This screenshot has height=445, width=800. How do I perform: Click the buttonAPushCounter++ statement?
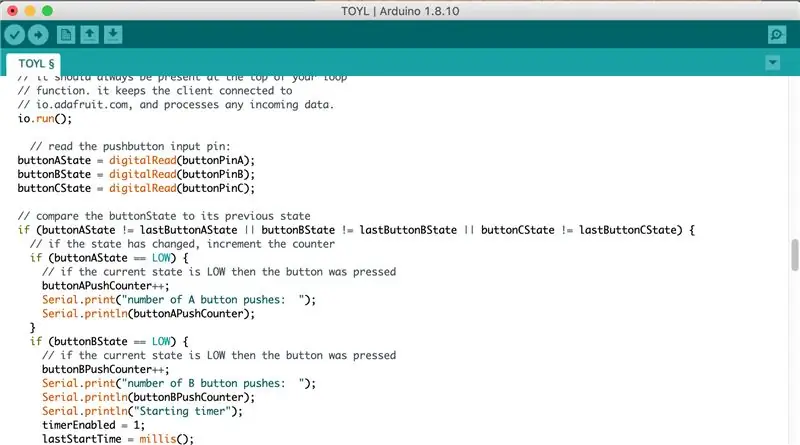tap(105, 286)
